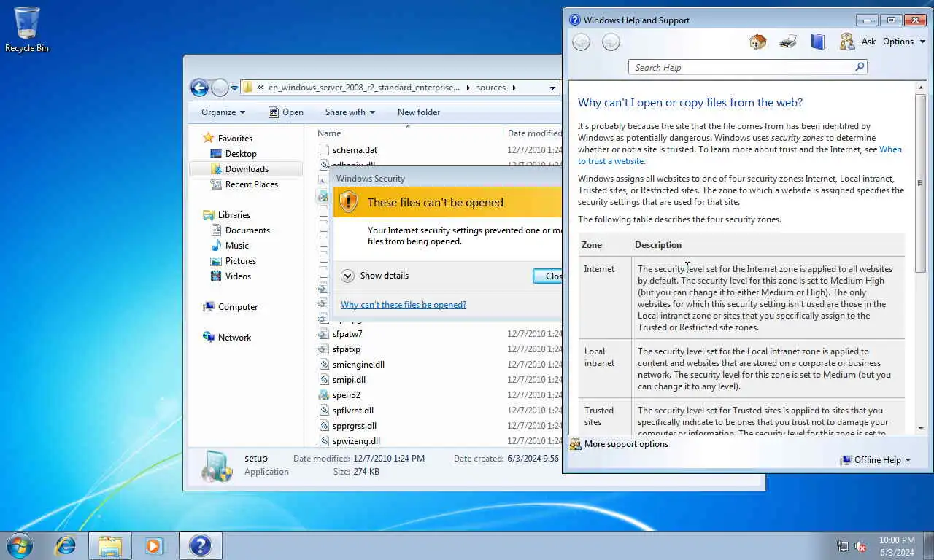This screenshot has height=560, width=934.
Task: Click More support options link
Action: click(626, 444)
